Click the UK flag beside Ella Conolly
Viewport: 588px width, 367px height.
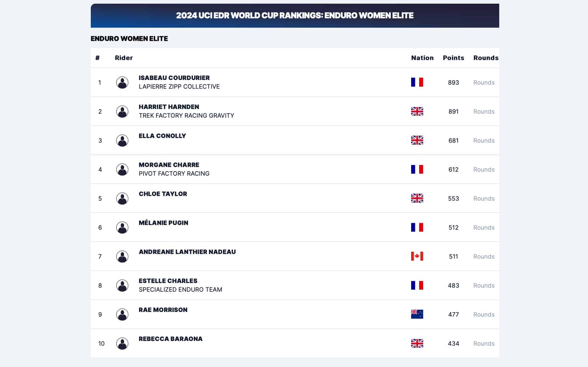coord(417,140)
